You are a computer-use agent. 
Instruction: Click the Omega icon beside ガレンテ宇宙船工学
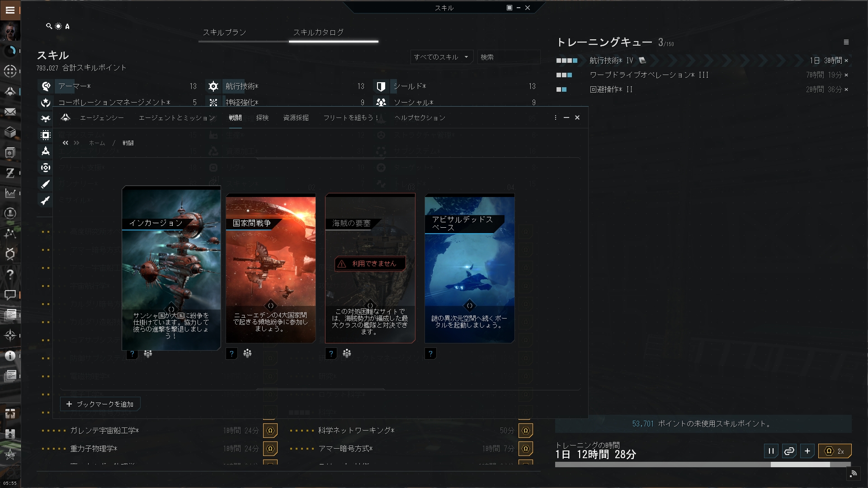[x=270, y=431]
